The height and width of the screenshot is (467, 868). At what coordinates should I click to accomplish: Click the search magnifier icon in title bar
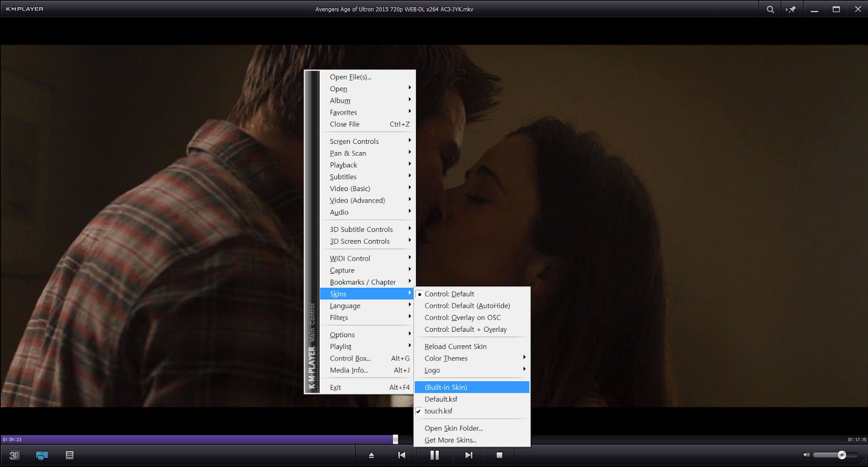pos(770,9)
